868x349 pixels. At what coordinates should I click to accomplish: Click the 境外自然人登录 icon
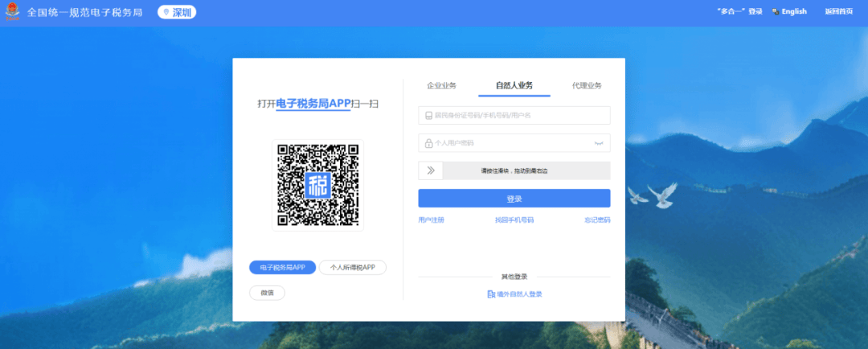click(x=491, y=294)
